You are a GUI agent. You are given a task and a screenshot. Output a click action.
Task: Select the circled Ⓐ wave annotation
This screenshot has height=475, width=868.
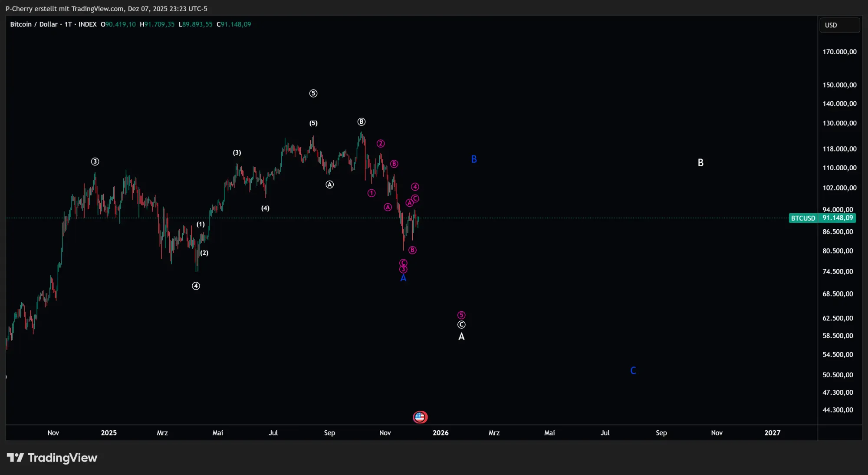(329, 185)
